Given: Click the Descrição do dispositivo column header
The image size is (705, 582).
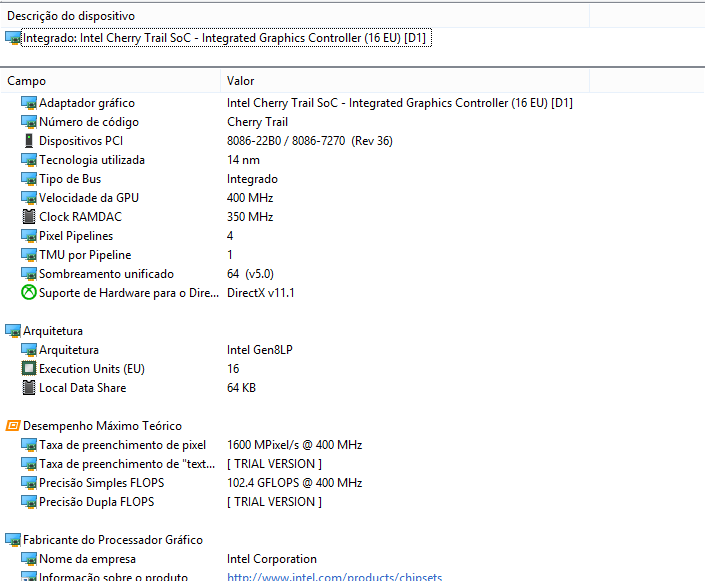Looking at the screenshot, I should (295, 16).
